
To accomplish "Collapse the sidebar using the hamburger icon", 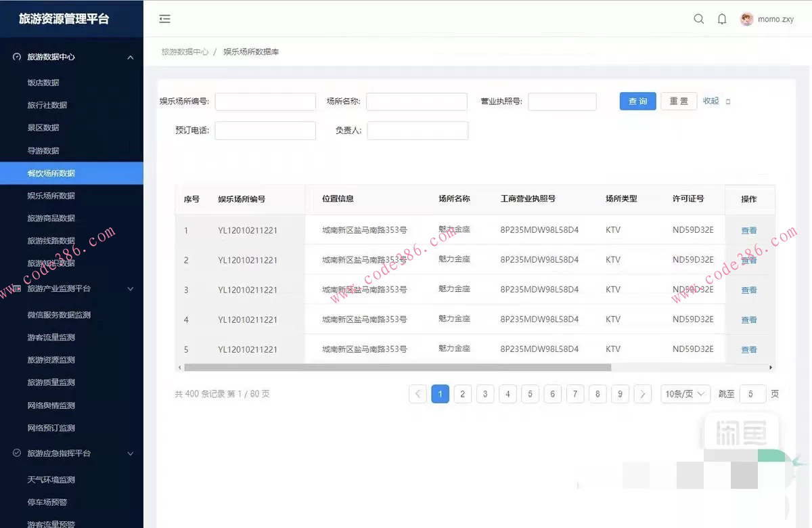I will (x=164, y=19).
